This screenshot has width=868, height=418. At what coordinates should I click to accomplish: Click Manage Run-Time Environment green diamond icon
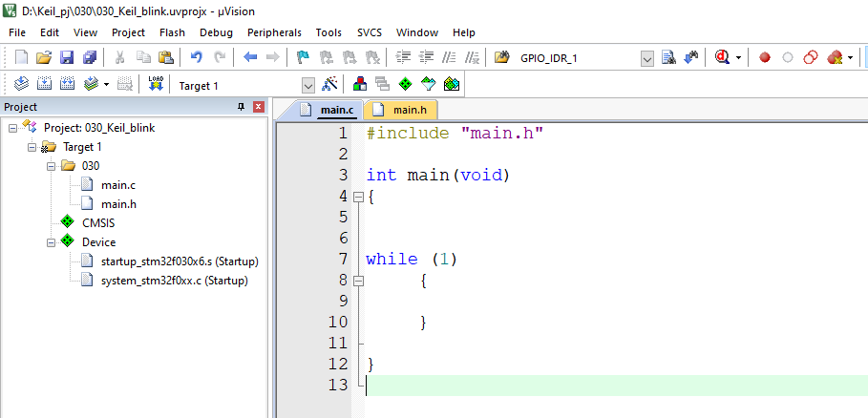406,84
